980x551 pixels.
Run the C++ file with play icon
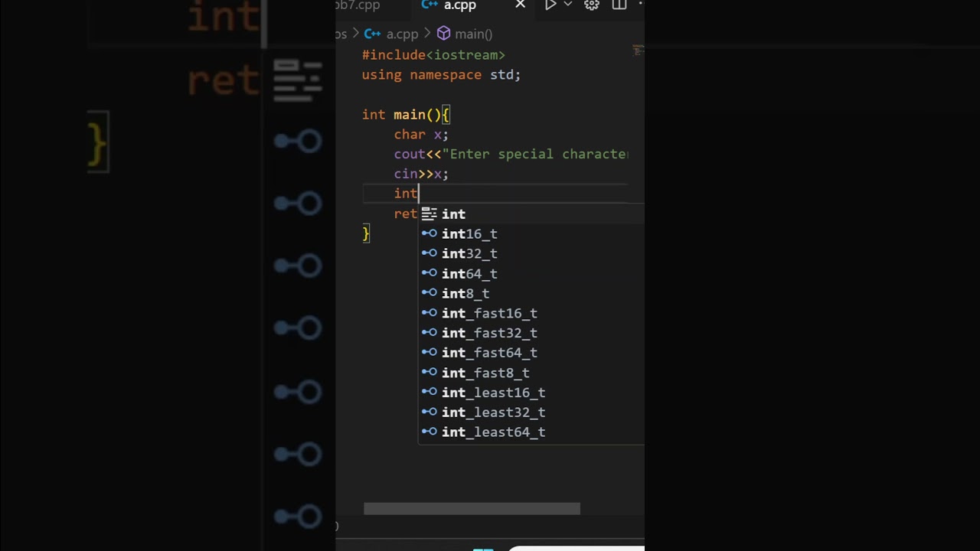click(x=550, y=5)
